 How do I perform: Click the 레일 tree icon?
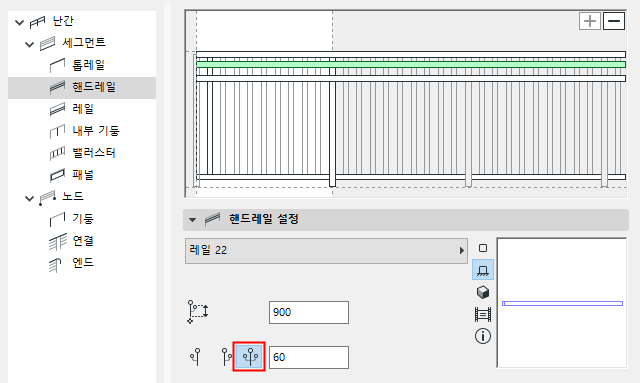(x=58, y=109)
